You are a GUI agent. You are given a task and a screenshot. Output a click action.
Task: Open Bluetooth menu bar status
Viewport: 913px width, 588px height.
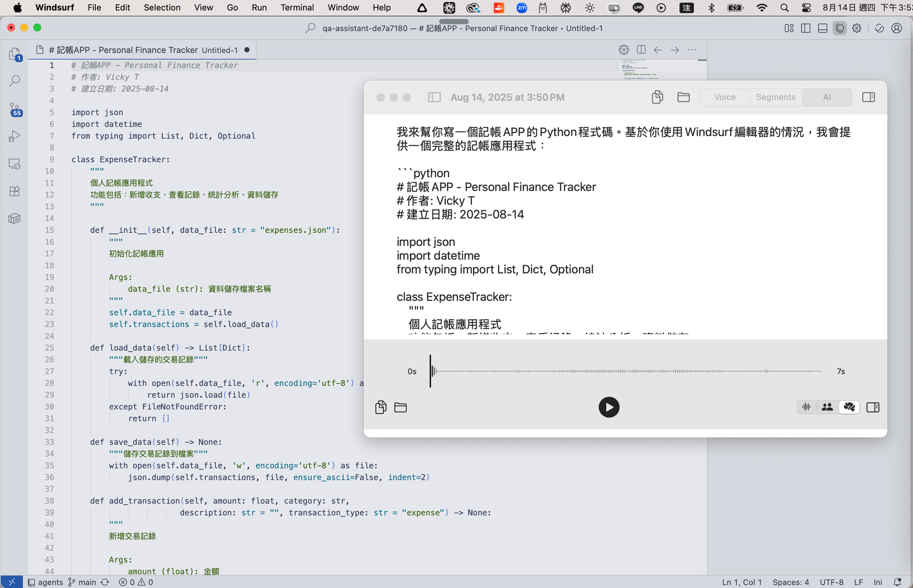[711, 8]
